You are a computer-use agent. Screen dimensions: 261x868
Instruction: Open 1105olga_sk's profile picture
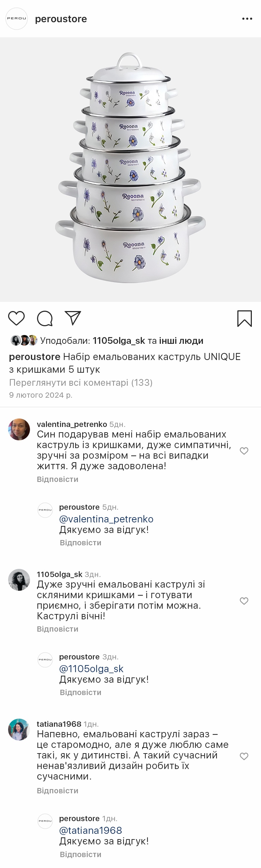[19, 580]
